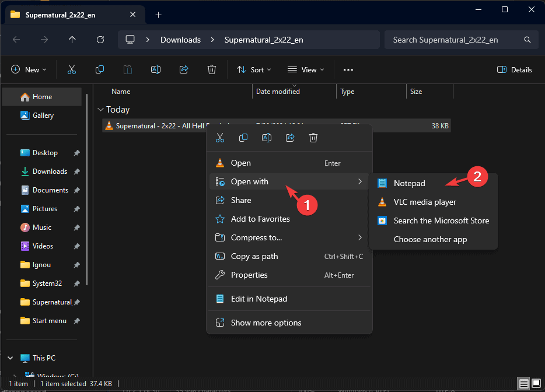Click the Paste icon in the toolbar
The height and width of the screenshot is (392, 545).
pos(128,69)
